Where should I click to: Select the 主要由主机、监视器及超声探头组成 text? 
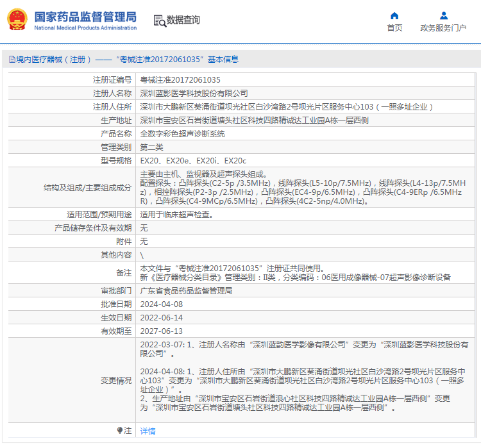click(x=204, y=174)
